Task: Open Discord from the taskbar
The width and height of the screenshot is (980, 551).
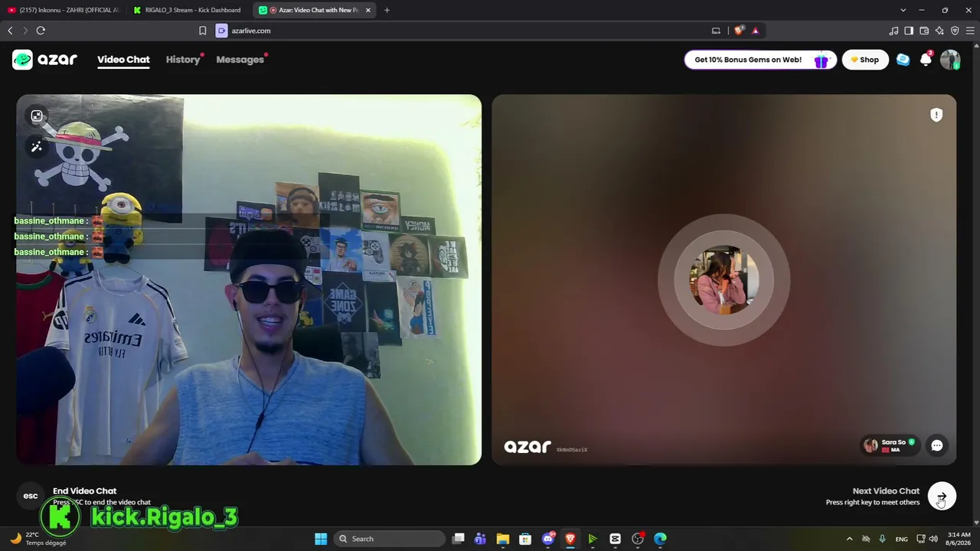Action: click(x=547, y=539)
